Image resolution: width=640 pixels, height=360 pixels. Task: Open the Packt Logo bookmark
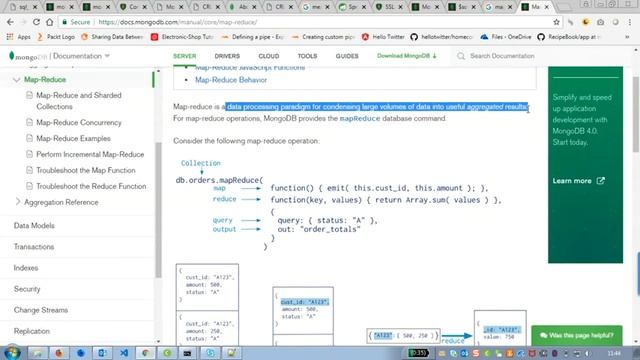pos(56,37)
